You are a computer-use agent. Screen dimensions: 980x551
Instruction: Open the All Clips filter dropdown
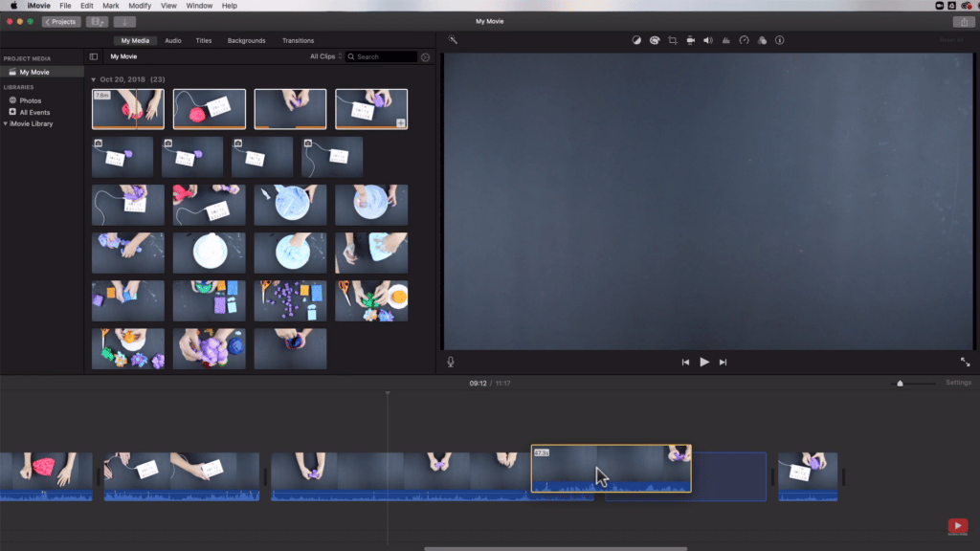[324, 56]
